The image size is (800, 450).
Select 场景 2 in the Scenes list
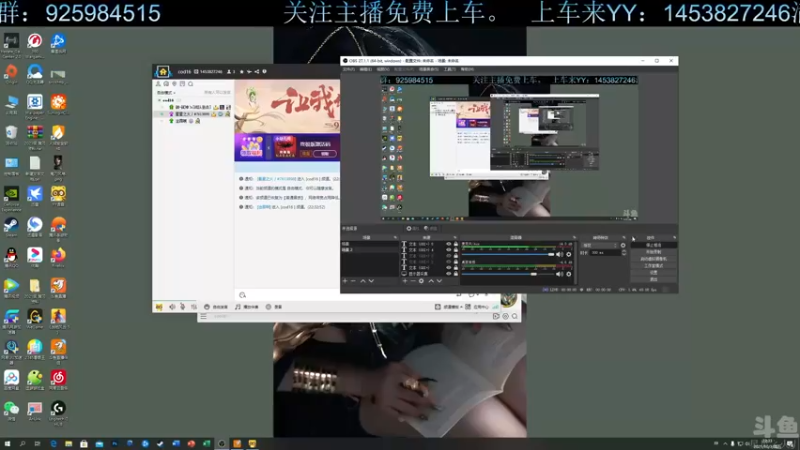pyautogui.click(x=370, y=249)
